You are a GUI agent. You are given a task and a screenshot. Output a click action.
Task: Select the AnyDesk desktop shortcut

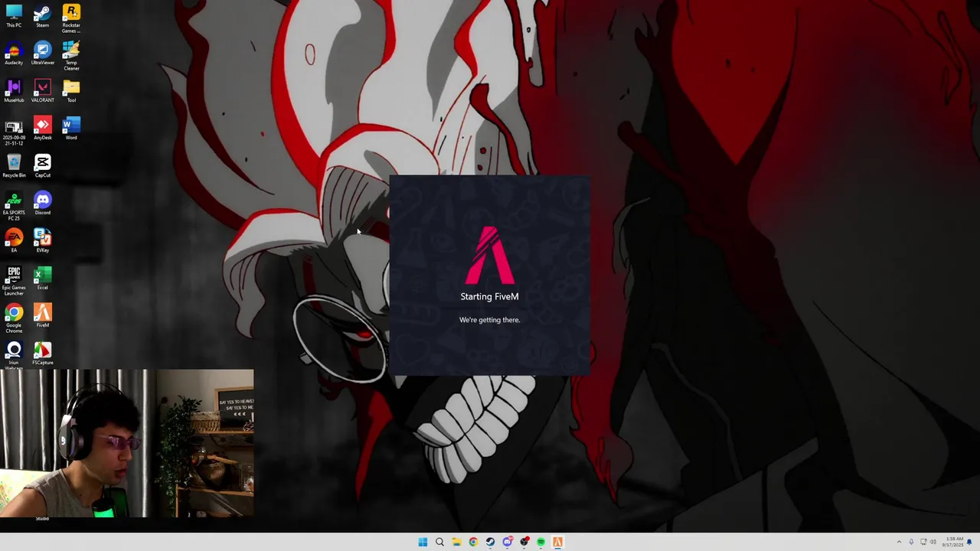click(x=42, y=129)
